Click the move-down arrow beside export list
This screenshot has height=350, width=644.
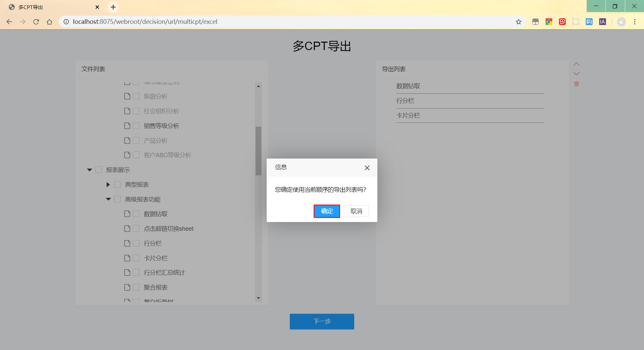576,74
